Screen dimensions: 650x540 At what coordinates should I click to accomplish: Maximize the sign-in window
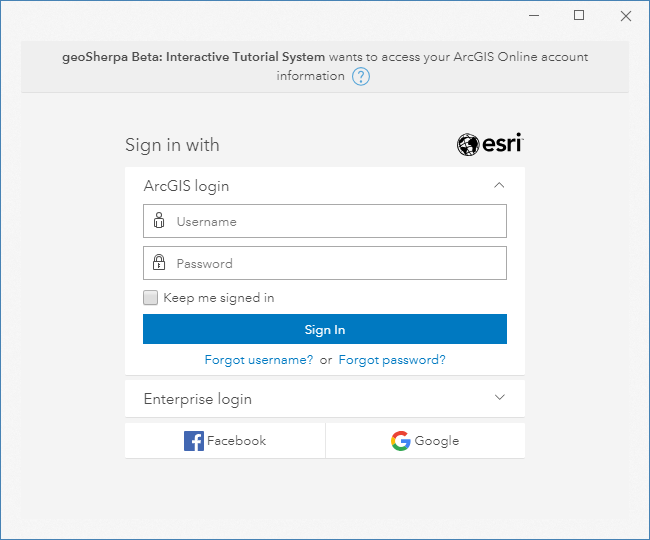[x=579, y=15]
